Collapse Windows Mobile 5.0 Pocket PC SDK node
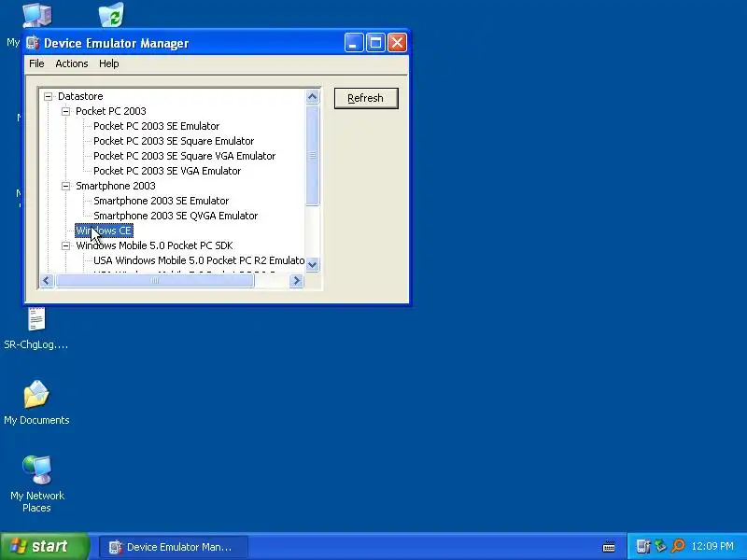 pyautogui.click(x=66, y=245)
